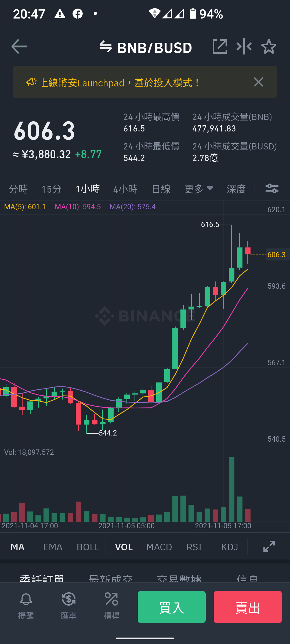Screen dimensions: 290x644
Task: Toggle the MA indicator on chart
Action: click(x=18, y=547)
